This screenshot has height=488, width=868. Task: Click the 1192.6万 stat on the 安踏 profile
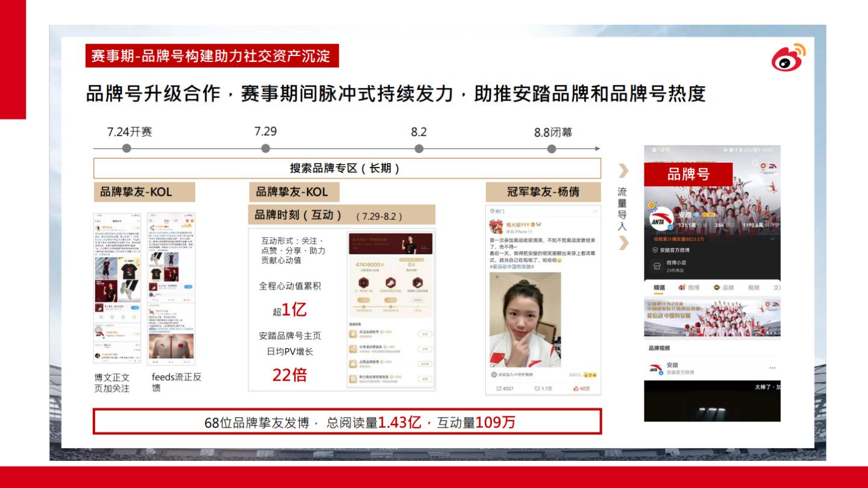(x=752, y=225)
